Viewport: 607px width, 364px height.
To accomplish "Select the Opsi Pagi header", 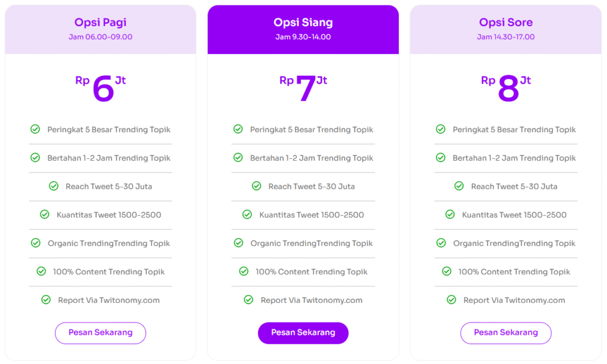I will click(100, 30).
